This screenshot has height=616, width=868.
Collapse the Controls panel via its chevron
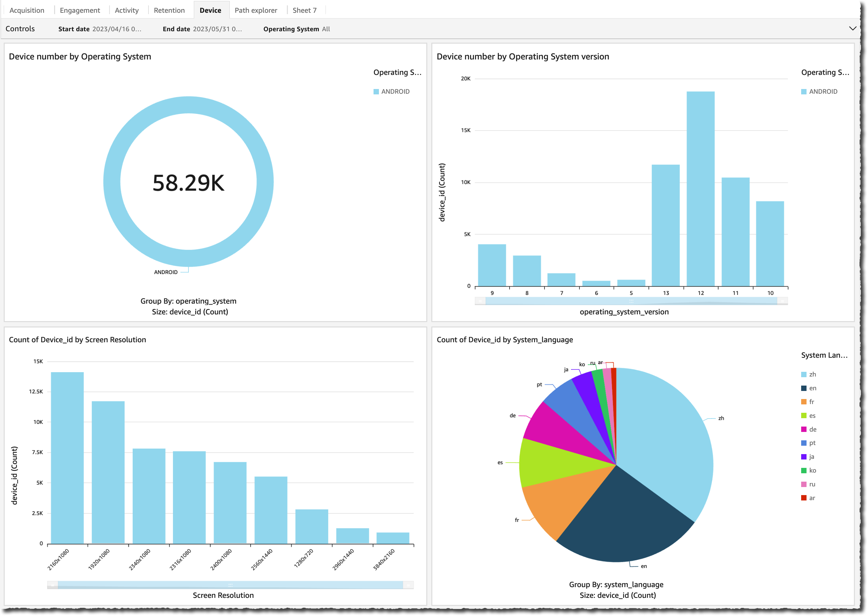853,28
